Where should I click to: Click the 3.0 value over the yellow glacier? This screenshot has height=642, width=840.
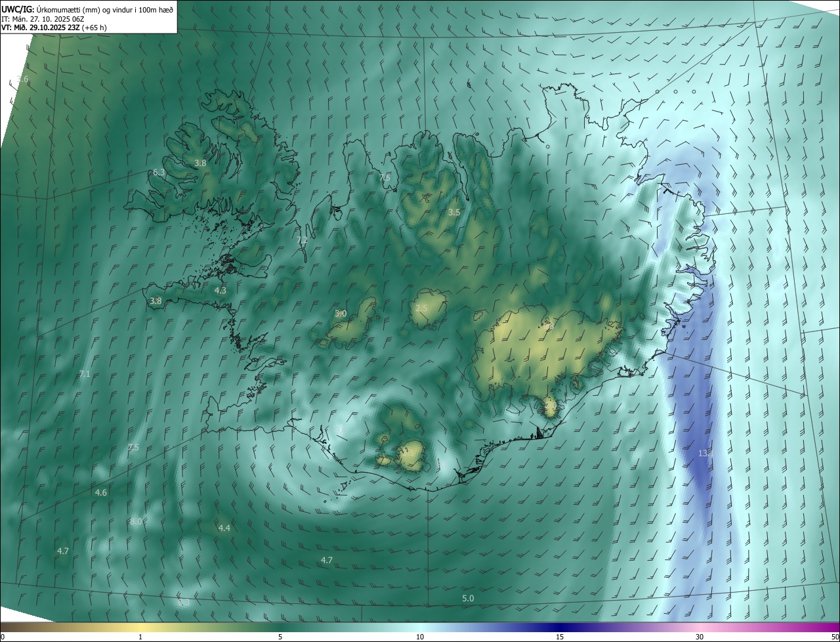click(341, 314)
